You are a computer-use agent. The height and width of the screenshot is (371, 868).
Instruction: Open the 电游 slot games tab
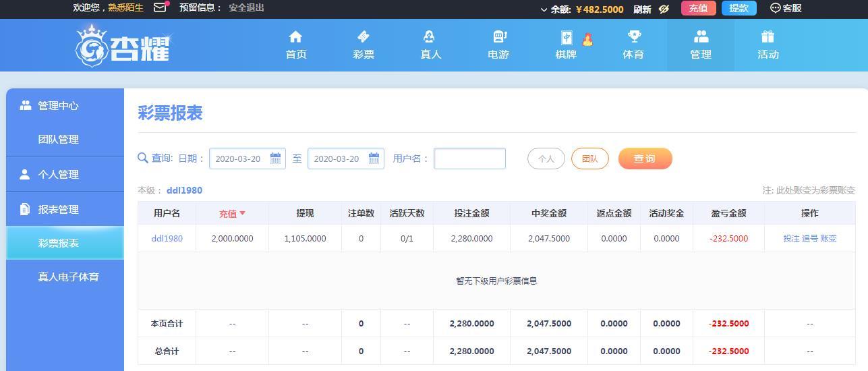pyautogui.click(x=498, y=45)
